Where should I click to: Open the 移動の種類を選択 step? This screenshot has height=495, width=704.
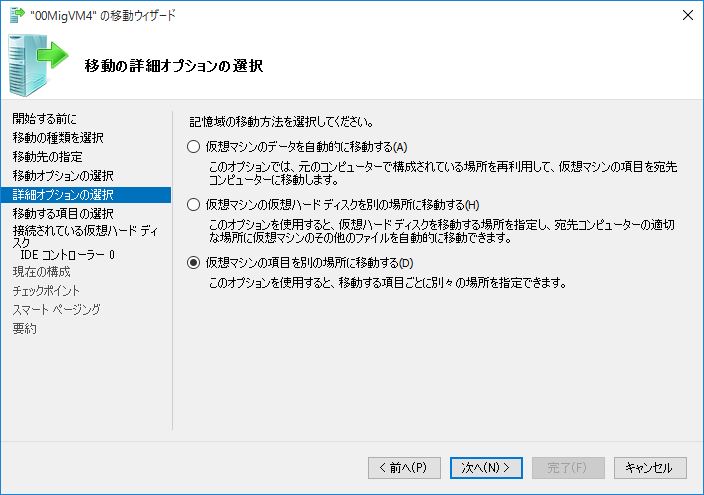click(58, 137)
